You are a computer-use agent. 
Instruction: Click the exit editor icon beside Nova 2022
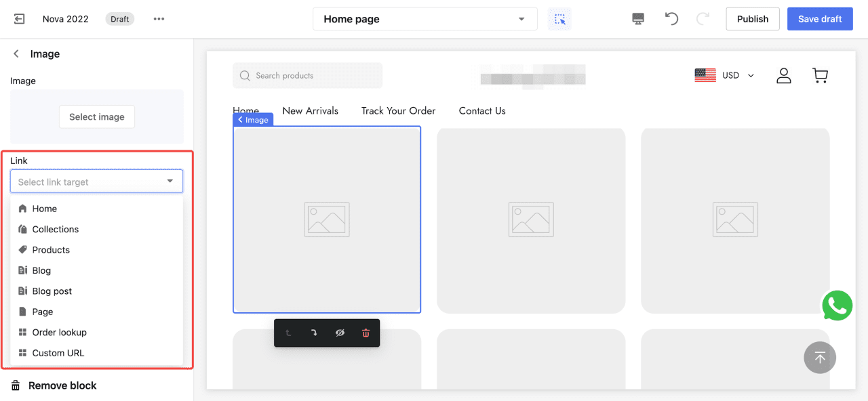19,19
